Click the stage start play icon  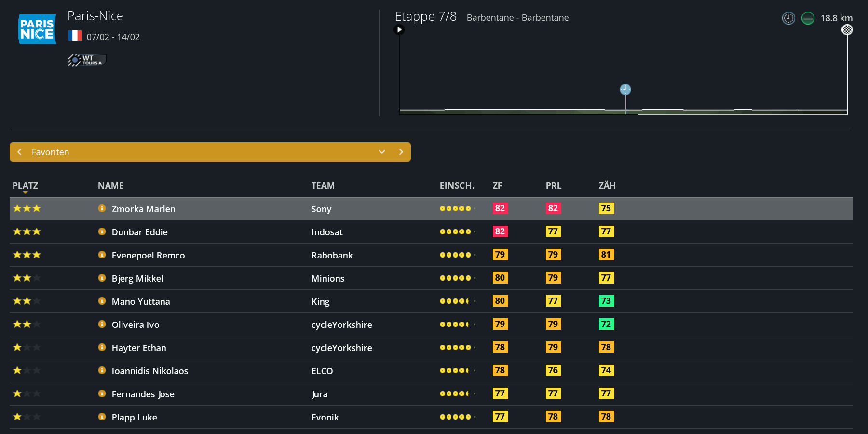click(399, 30)
